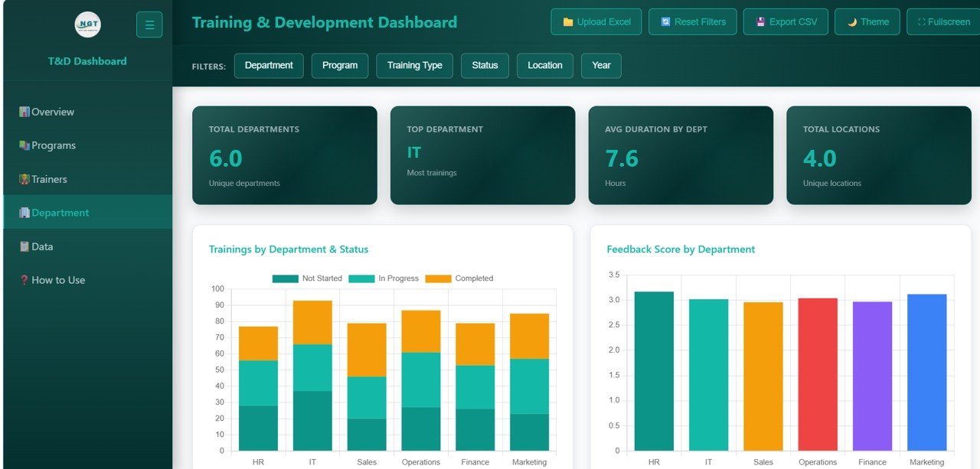Open the sidebar hamburger menu
The width and height of the screenshot is (980, 469).
[149, 24]
